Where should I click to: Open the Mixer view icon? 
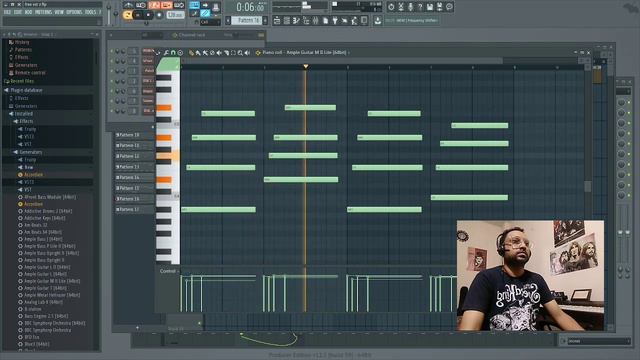[316, 20]
